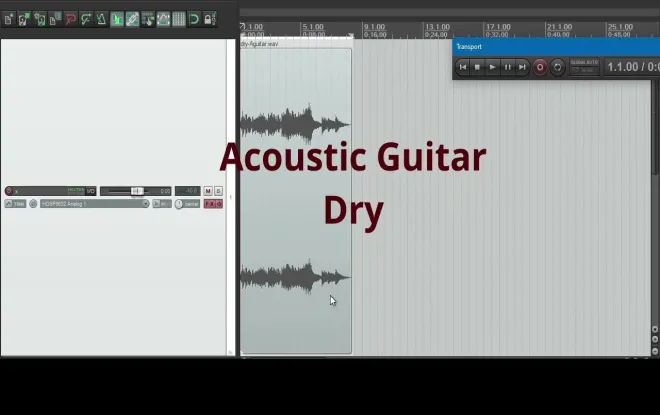
Task: Click the Redo icon in toolbar
Action: pos(86,19)
